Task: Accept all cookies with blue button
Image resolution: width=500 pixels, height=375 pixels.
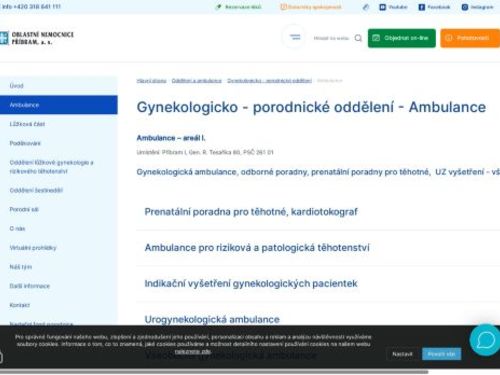Action: [x=441, y=354]
